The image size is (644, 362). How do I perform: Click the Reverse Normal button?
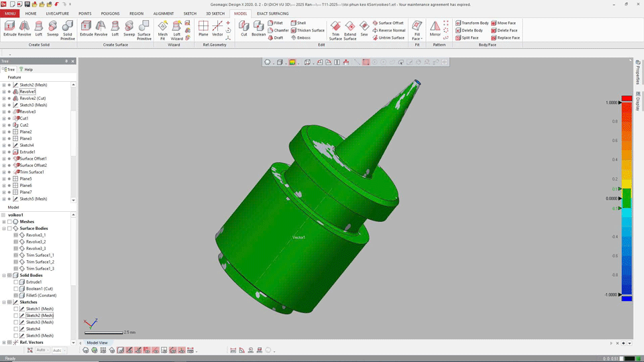389,30
